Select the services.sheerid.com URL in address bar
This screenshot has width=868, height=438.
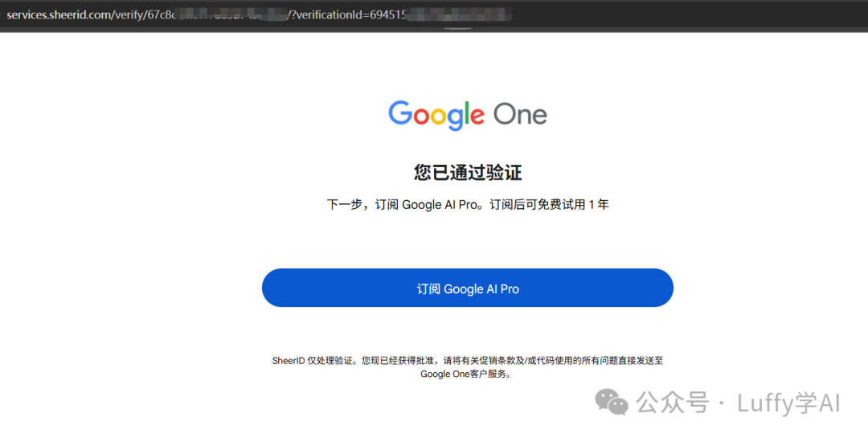pyautogui.click(x=259, y=15)
